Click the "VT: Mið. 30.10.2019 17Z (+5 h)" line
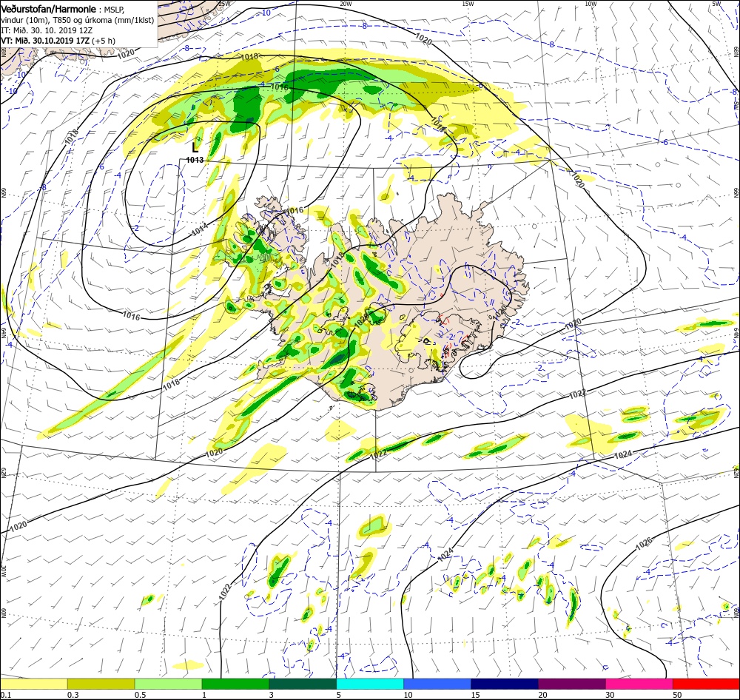The height and width of the screenshot is (700, 740). 58,41
